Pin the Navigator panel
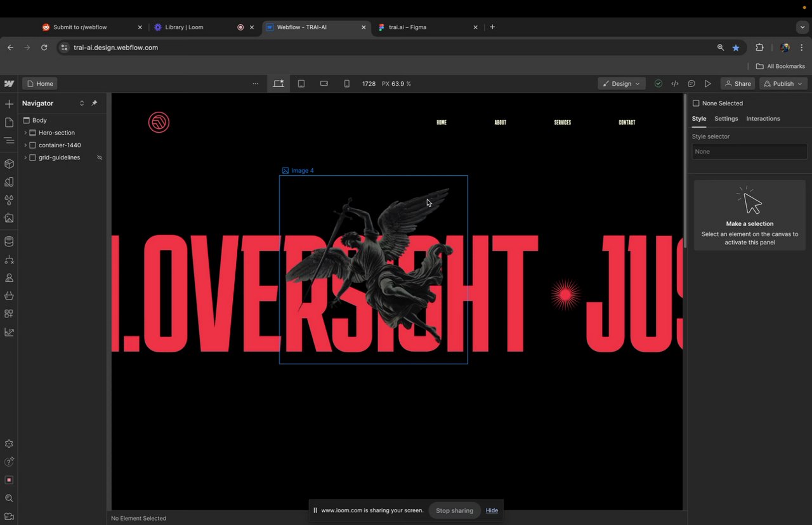The image size is (812, 525). tap(95, 103)
